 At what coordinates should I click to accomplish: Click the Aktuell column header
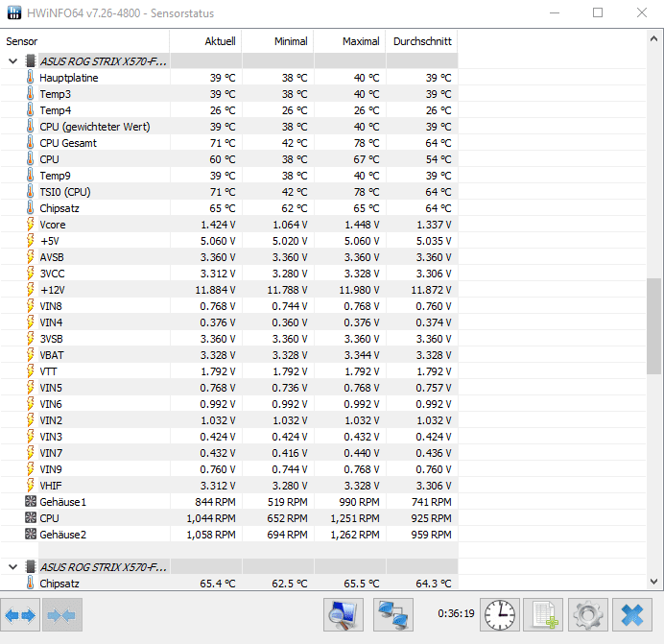coord(205,41)
